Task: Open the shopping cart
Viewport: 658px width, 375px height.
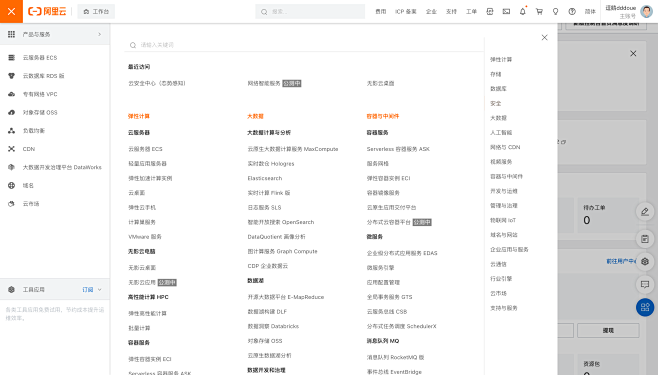Action: [x=539, y=12]
